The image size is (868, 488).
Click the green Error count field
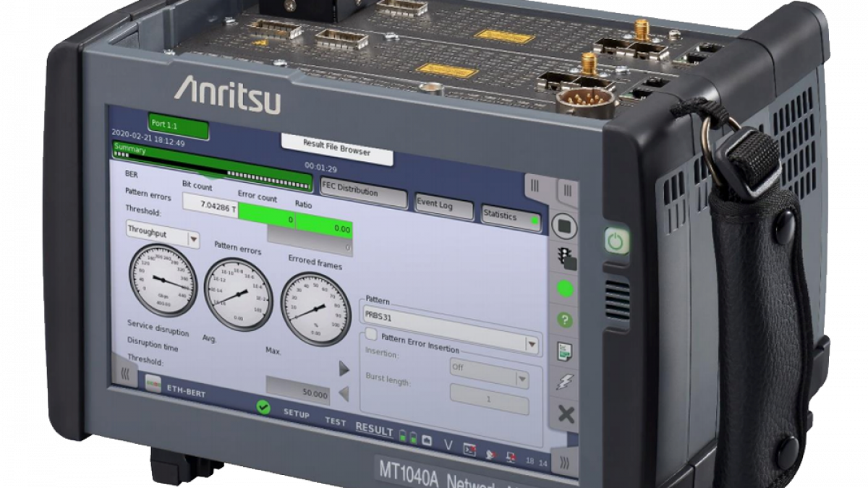tap(268, 216)
